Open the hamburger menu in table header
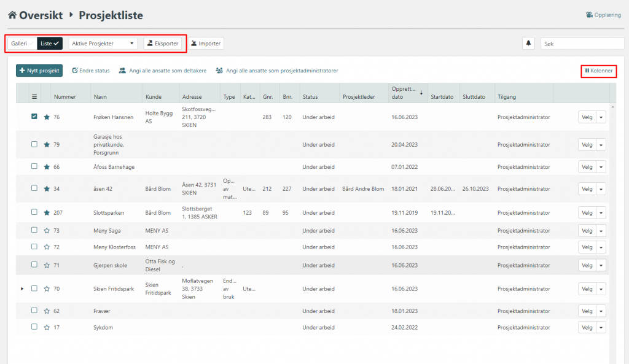Screen dimensions: 629x364 pyautogui.click(x=34, y=96)
